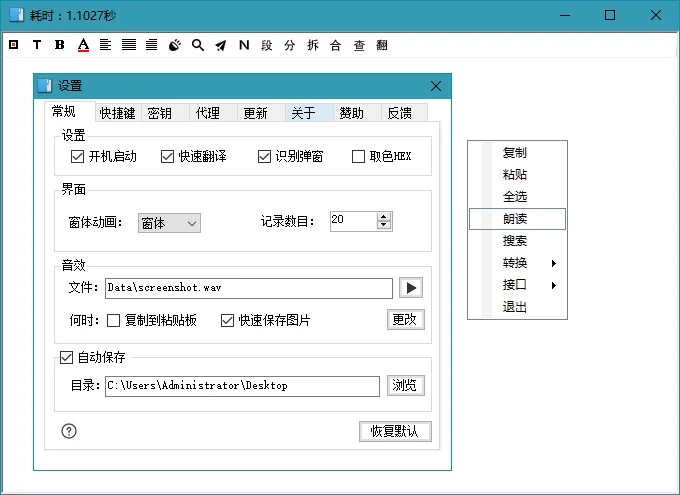Open the font color A icon
Screen dimensions: 680x495
coord(83,45)
